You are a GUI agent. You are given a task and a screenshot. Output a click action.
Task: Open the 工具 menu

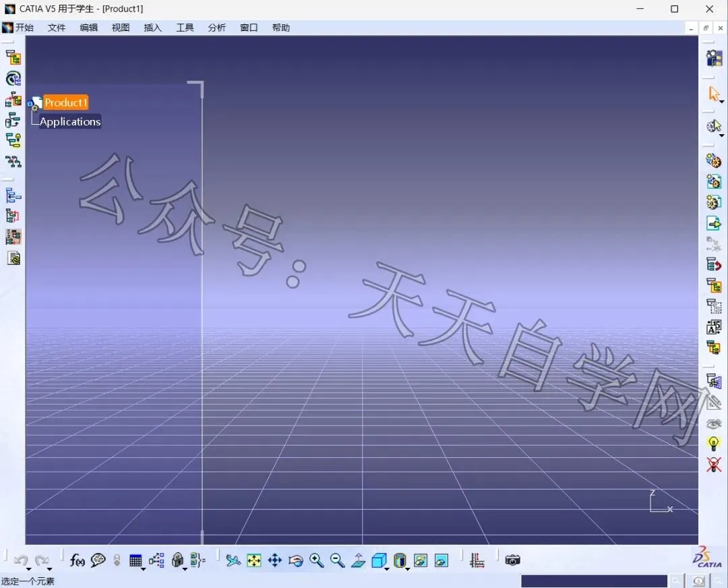coord(185,28)
